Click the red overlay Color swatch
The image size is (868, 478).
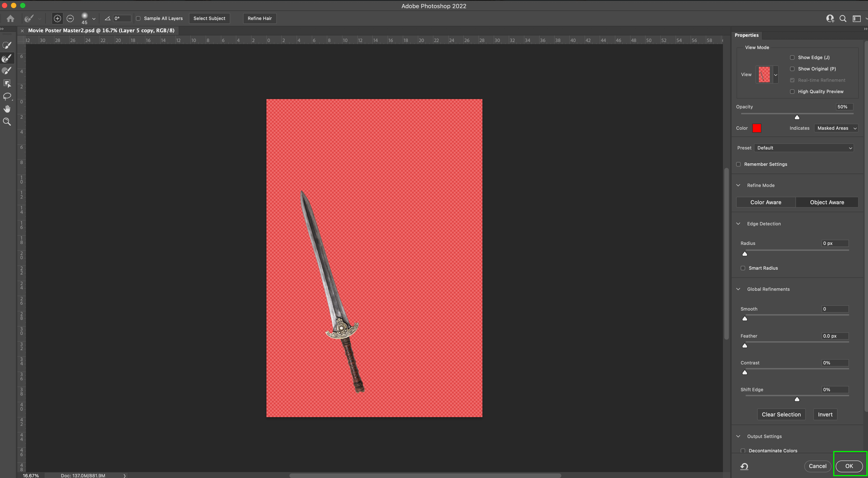756,128
